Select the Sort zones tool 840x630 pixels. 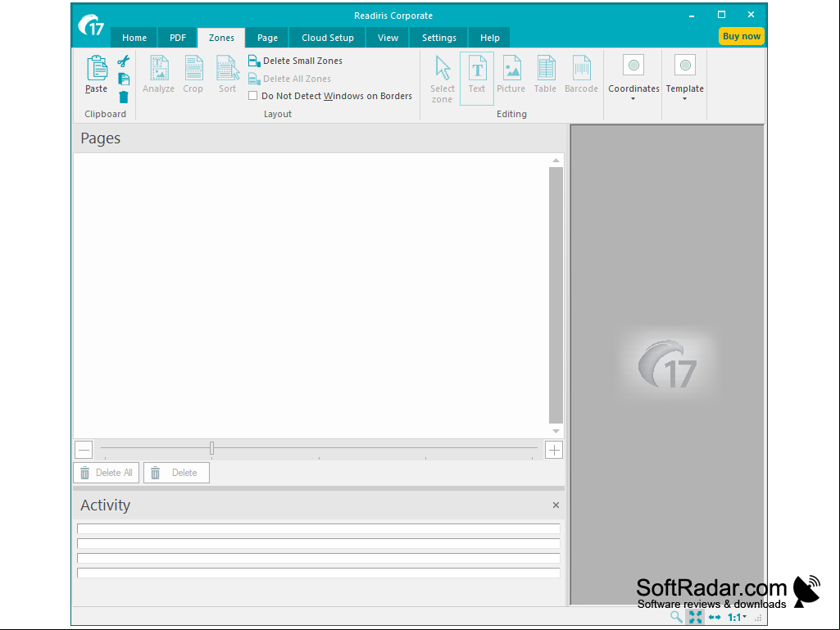[227, 75]
